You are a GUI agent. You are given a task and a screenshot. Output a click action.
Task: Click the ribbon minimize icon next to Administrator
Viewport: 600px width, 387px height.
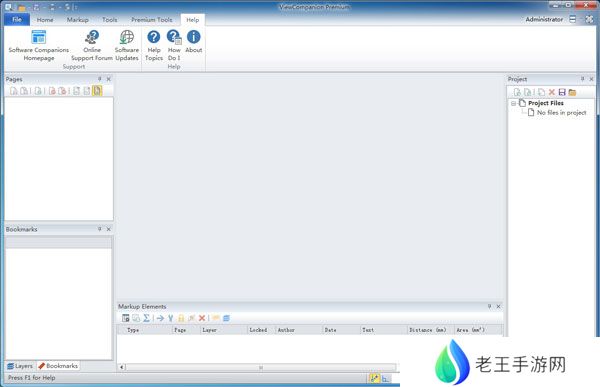click(572, 19)
